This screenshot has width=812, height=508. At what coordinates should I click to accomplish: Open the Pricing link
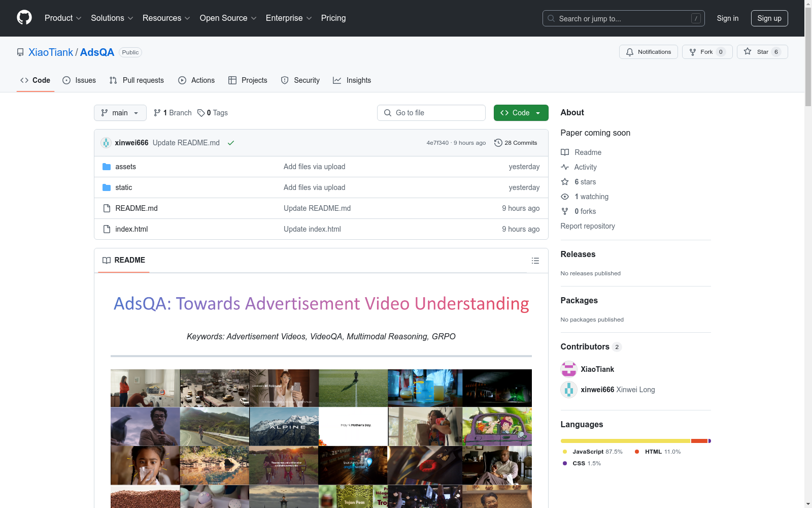pos(333,18)
